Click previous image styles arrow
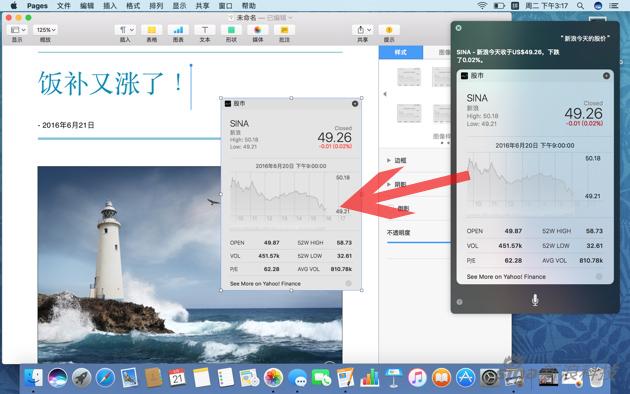The width and height of the screenshot is (630, 394). (x=385, y=94)
